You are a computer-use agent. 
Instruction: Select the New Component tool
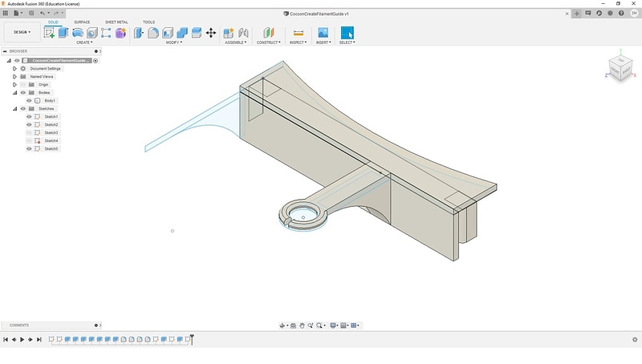click(x=229, y=33)
